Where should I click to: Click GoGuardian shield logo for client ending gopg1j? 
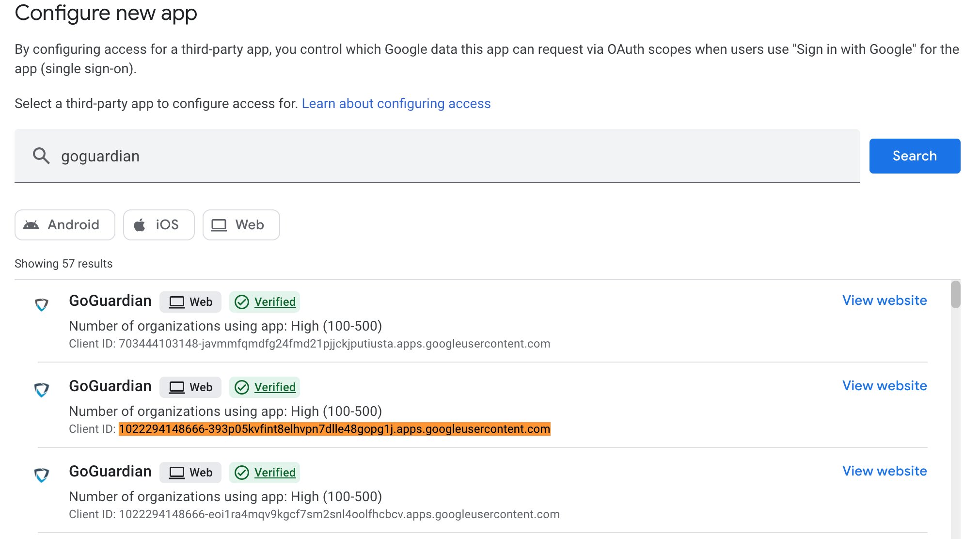(x=42, y=390)
